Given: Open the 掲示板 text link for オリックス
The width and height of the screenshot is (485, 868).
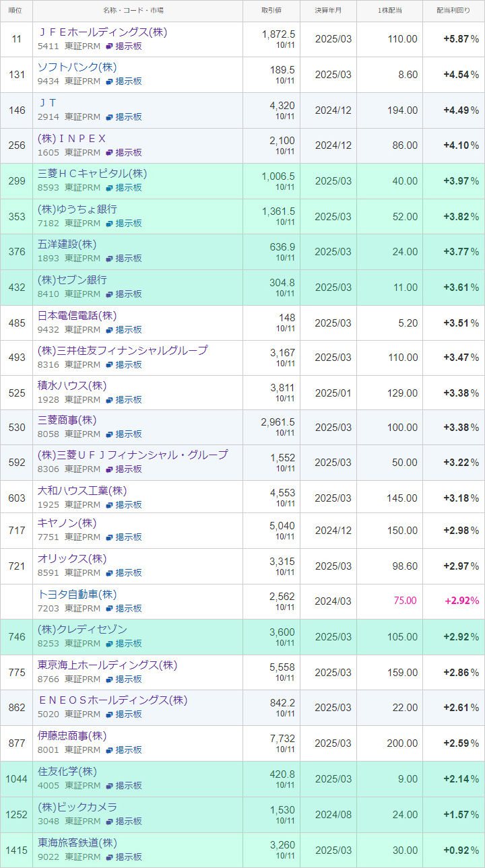Looking at the screenshot, I should coord(128,572).
